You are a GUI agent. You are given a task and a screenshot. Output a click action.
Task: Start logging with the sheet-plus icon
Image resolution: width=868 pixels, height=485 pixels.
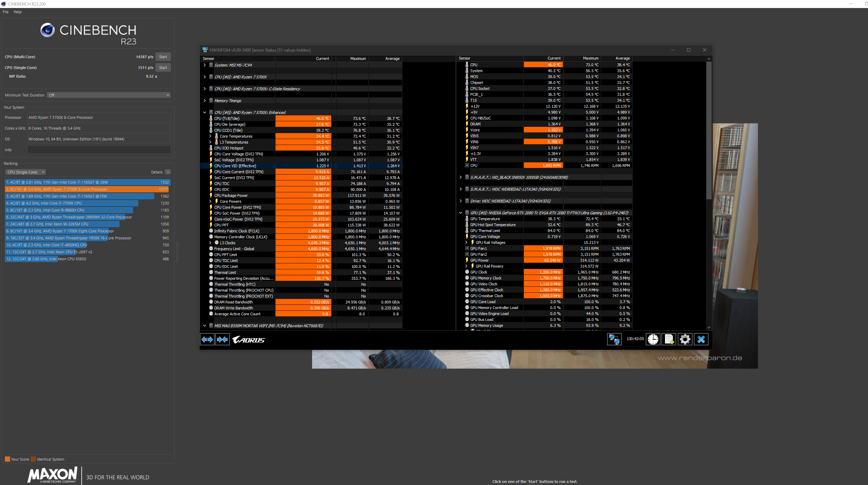[669, 339]
